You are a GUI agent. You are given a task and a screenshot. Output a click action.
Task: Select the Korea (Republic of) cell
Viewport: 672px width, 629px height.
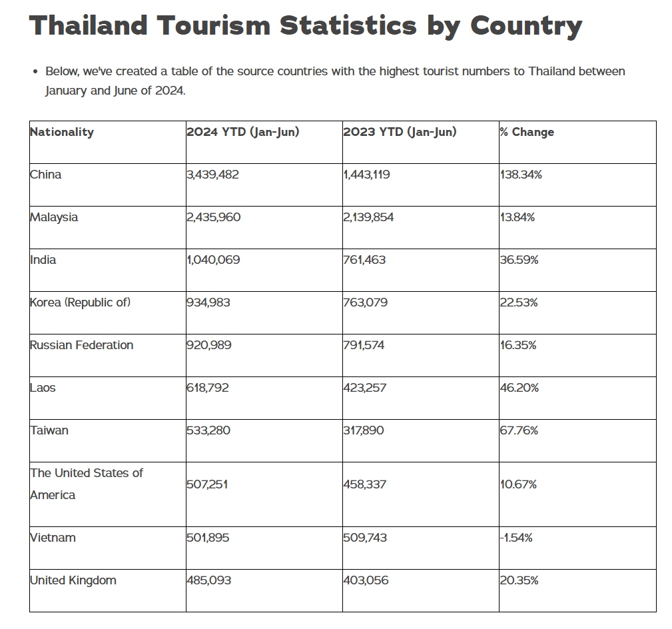[x=81, y=303]
